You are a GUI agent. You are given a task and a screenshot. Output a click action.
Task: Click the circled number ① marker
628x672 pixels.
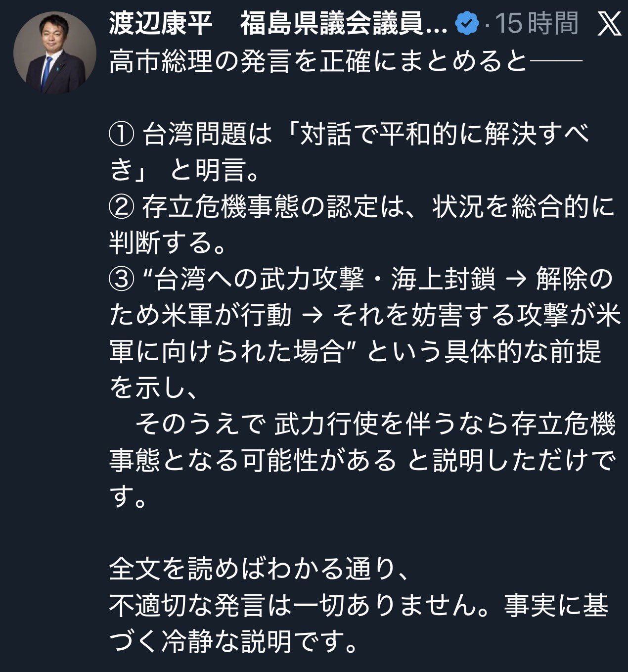coord(121,134)
